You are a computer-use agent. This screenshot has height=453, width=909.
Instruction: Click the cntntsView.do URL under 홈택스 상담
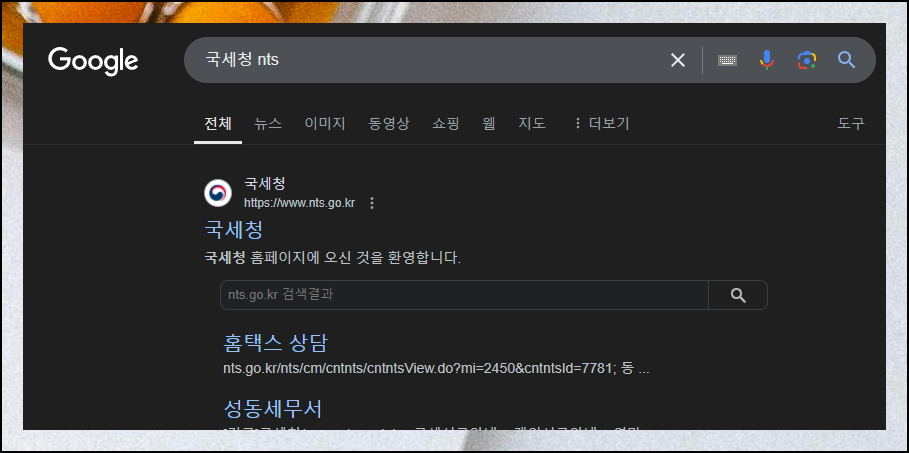436,369
